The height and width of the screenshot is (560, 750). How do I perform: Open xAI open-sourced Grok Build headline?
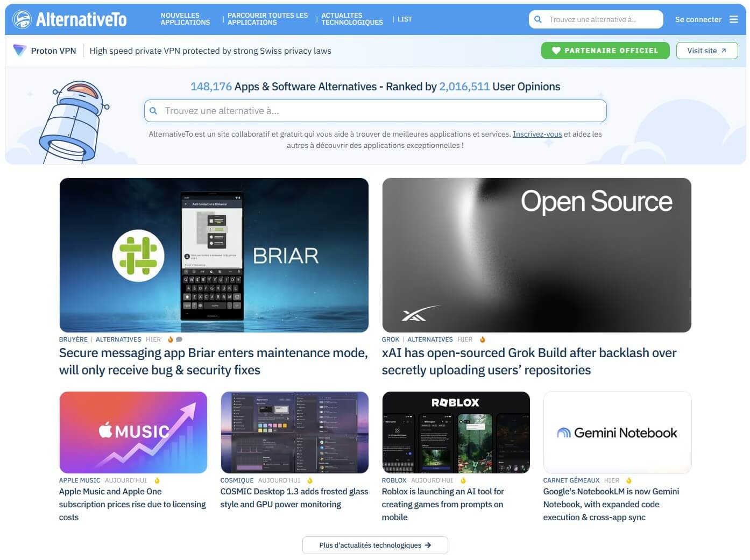pos(529,361)
